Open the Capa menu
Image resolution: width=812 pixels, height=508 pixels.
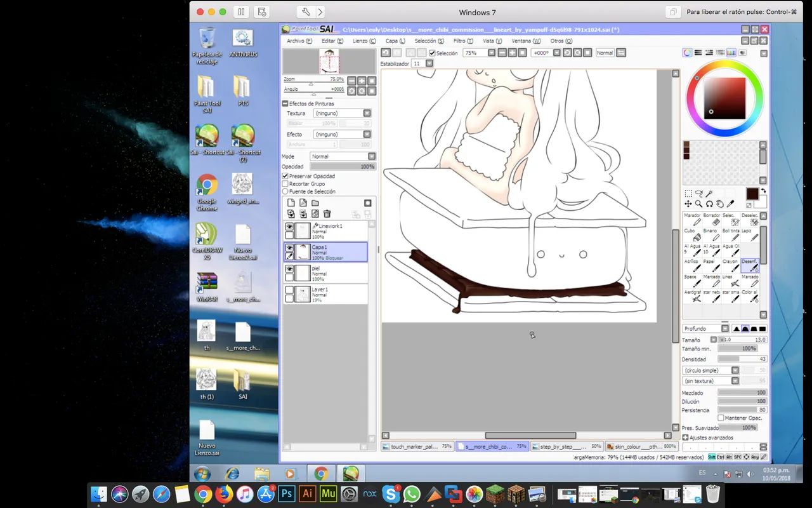point(395,41)
